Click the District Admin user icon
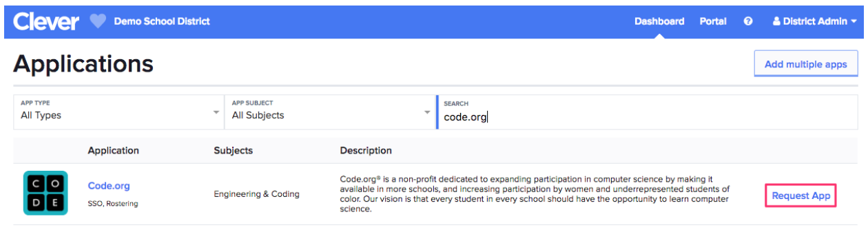Screen dimensions: 868x252 776,21
